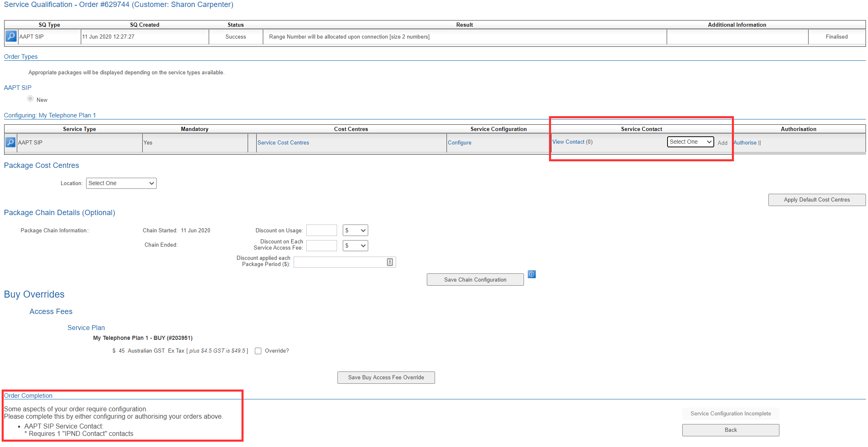The height and width of the screenshot is (447, 868).
Task: Click icon inside Discount applied each Package Period field
Action: 390,262
